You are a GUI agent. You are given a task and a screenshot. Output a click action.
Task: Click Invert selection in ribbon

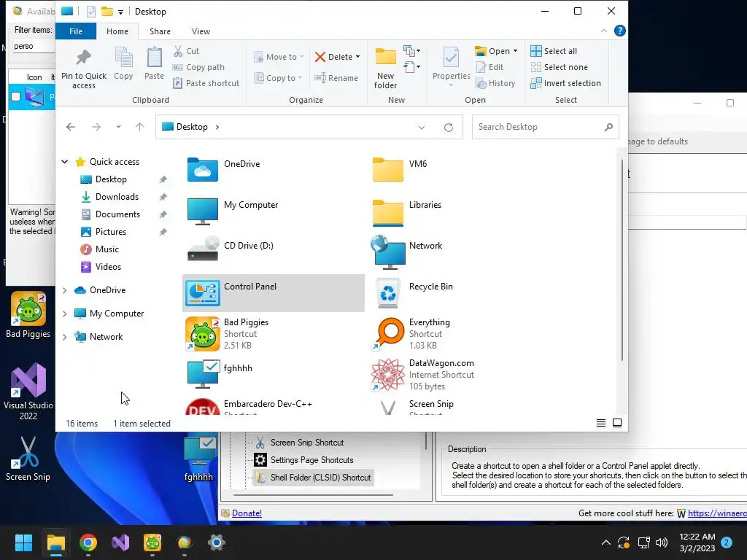click(565, 83)
